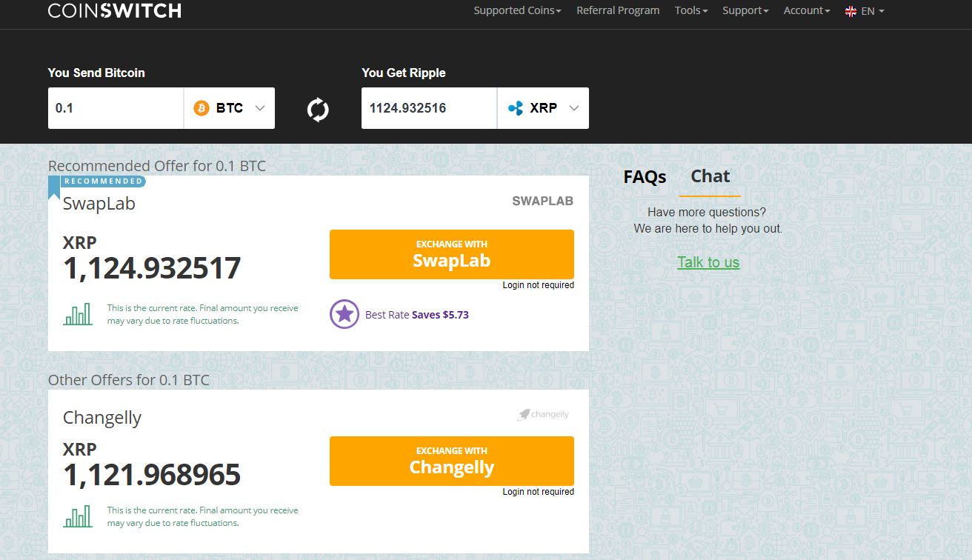Screen dimensions: 972x560
Task: Click the CoinSwitch logo
Action: (114, 10)
